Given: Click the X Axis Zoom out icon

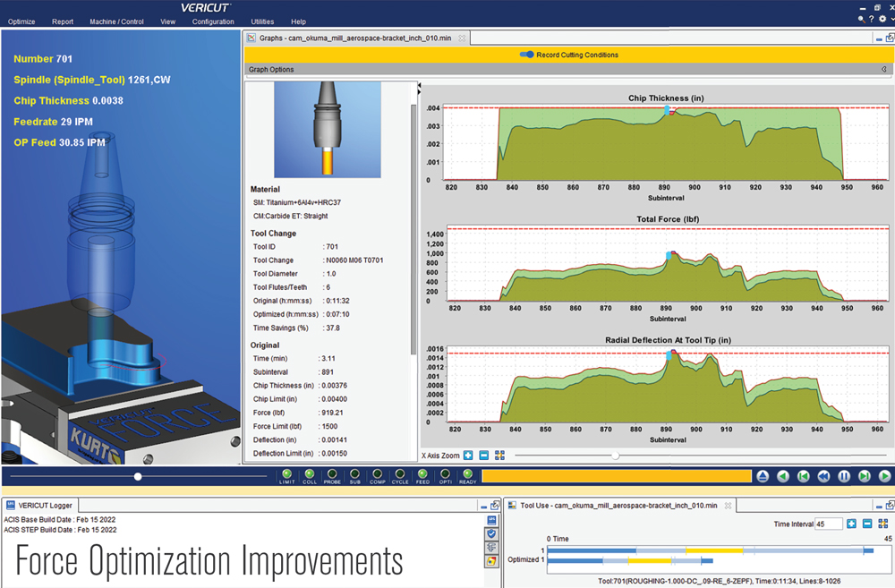Looking at the screenshot, I should [483, 456].
